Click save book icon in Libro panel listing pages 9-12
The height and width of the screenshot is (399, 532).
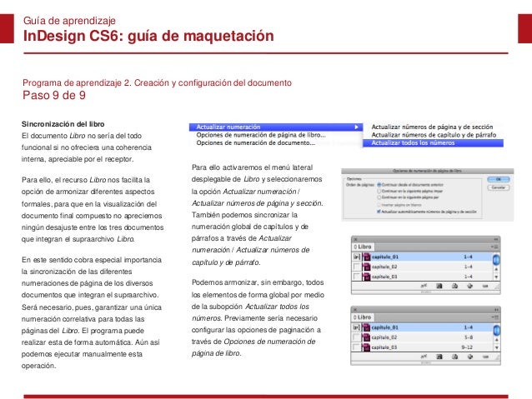pyautogui.click(x=439, y=357)
